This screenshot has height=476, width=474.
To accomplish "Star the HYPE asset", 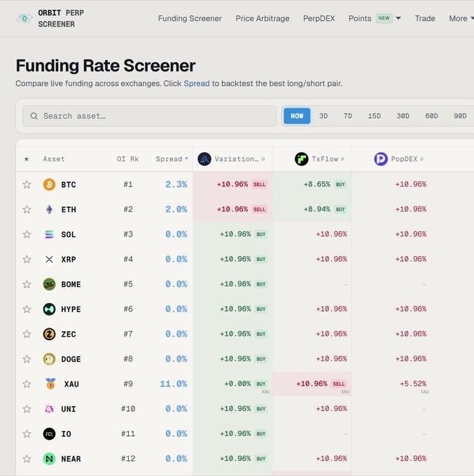I will coord(27,309).
